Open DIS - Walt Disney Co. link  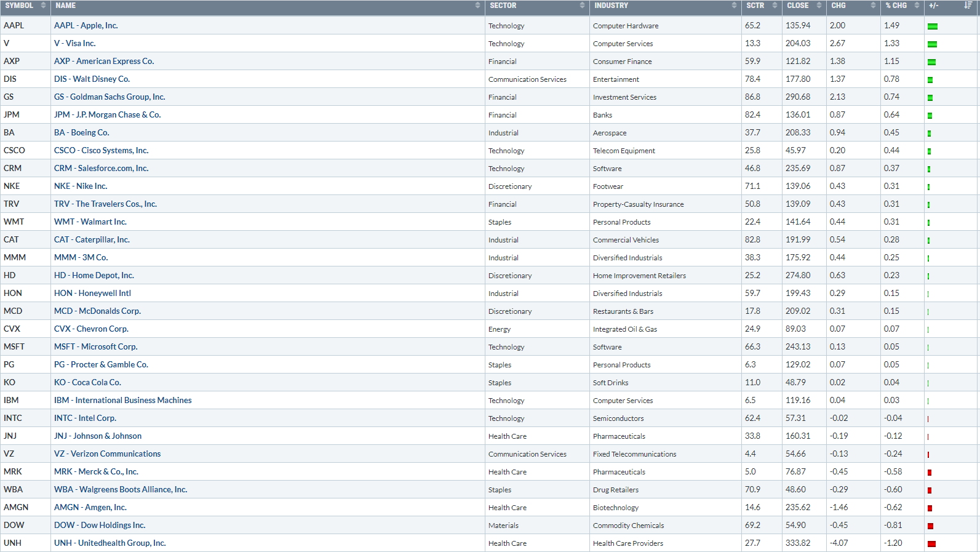click(x=92, y=79)
